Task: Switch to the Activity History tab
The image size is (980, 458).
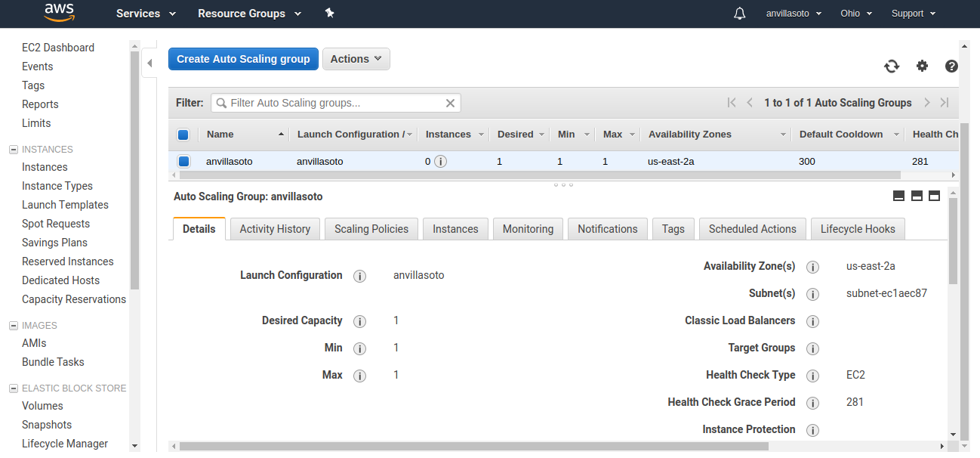Action: [x=275, y=229]
